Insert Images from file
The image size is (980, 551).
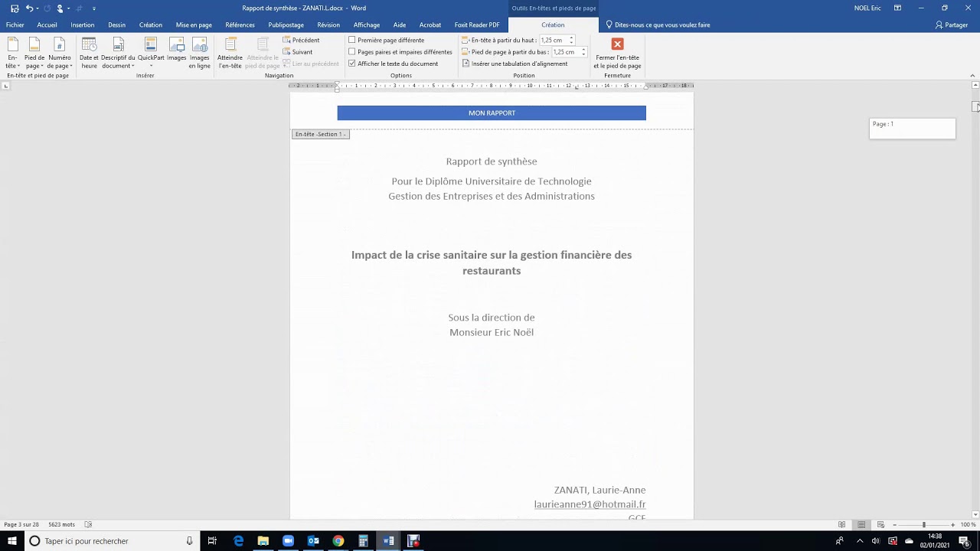click(177, 50)
